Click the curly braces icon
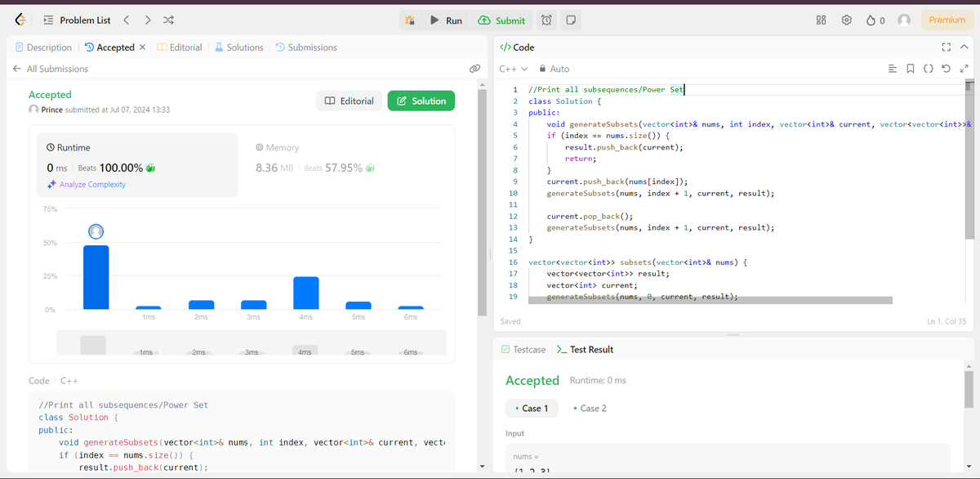This screenshot has height=479, width=980. (929, 69)
